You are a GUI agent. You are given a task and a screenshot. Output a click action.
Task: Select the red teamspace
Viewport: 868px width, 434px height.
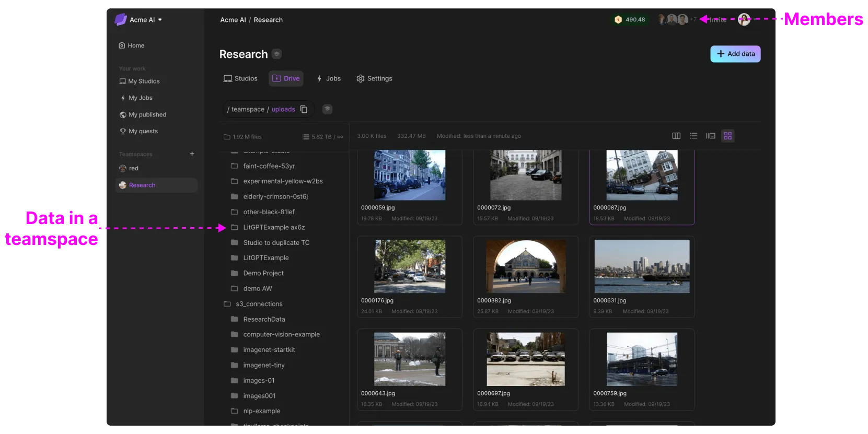click(x=129, y=168)
